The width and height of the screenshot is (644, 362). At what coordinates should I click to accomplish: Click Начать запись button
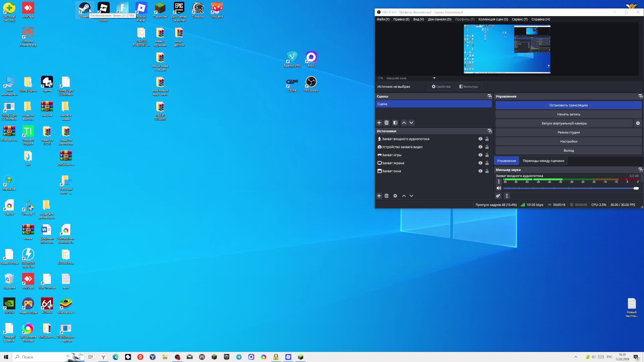click(x=568, y=114)
